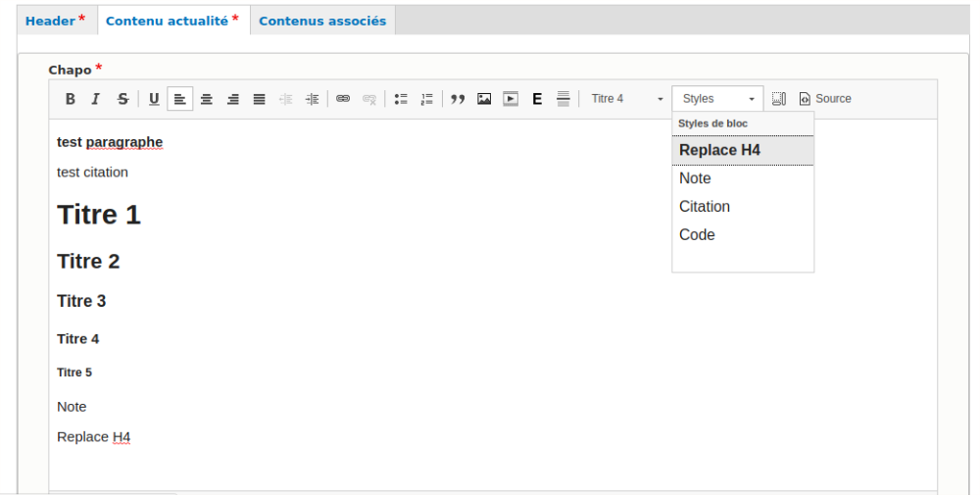
Task: Click the 'Titre 4' heading in the editor
Action: [x=77, y=339]
